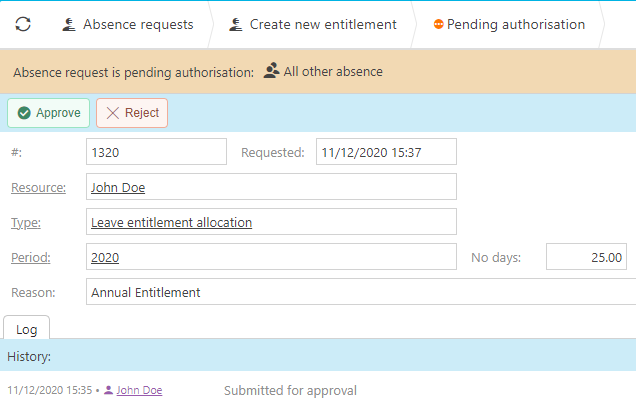Open the Resource field label link
Screen dimensions: 636x407
(38, 187)
